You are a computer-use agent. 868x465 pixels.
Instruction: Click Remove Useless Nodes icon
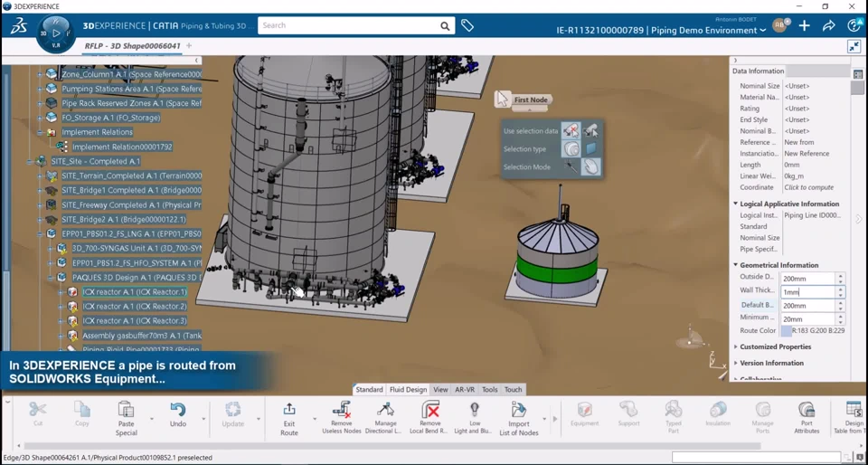(342, 410)
